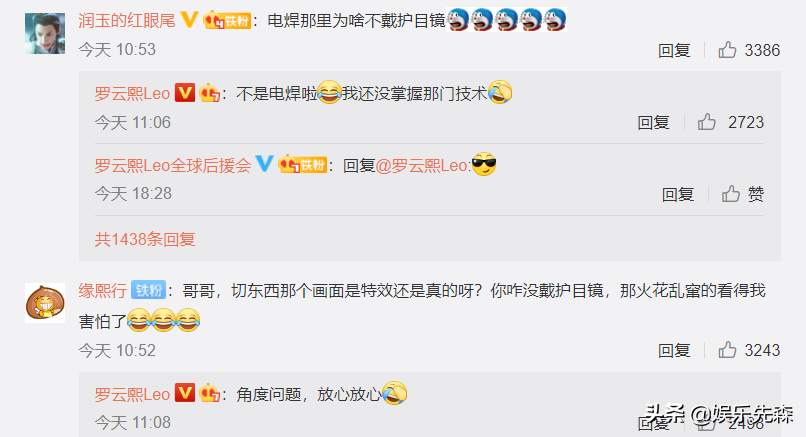Reply to 罗云熙Leo's 11:06 comment
The width and height of the screenshot is (806, 437).
(x=654, y=123)
